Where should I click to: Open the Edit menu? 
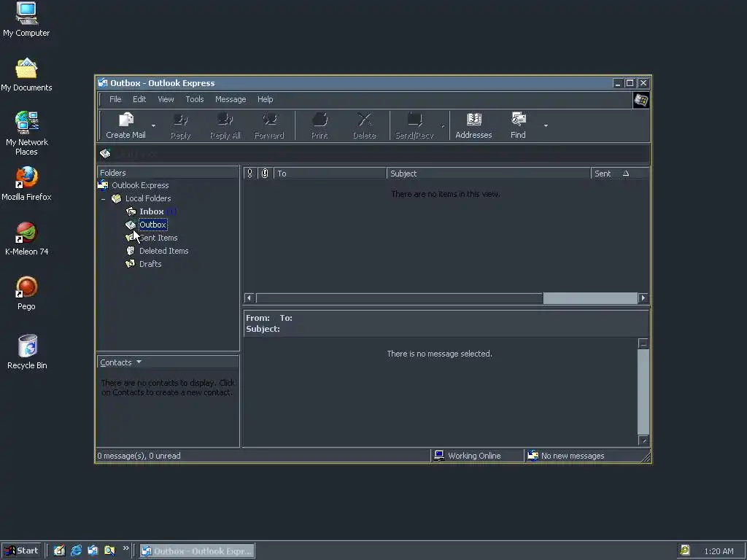(139, 99)
